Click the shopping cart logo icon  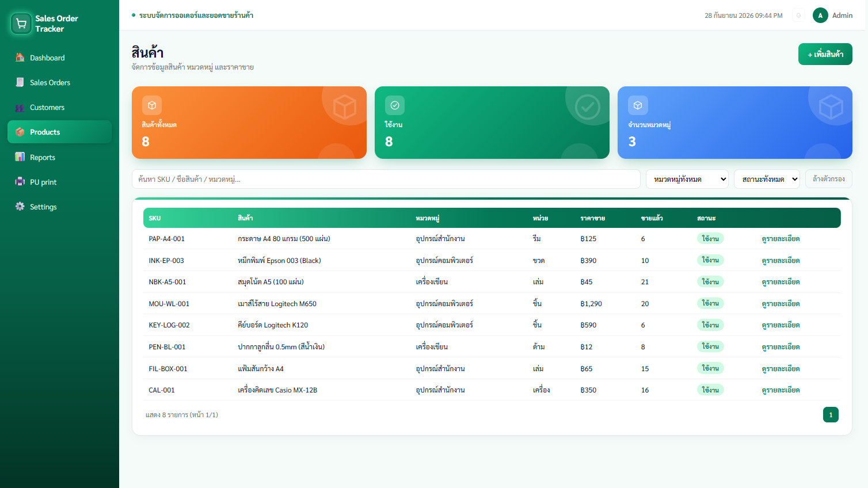[x=21, y=24]
